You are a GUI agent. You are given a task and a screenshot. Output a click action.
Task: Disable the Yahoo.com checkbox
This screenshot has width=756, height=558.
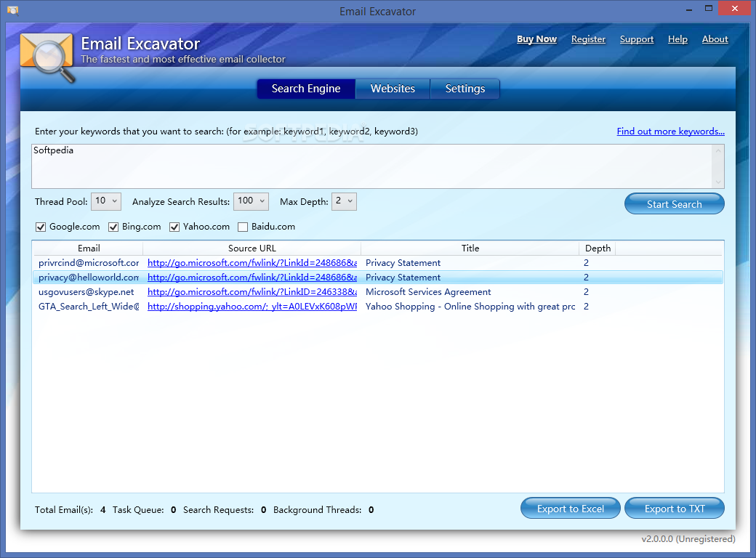coord(174,227)
